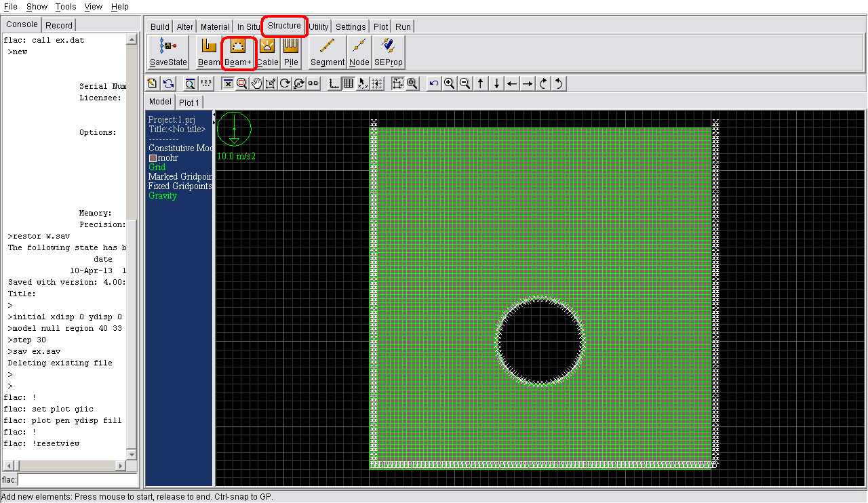
Task: Select the hand pan tool
Action: (256, 83)
